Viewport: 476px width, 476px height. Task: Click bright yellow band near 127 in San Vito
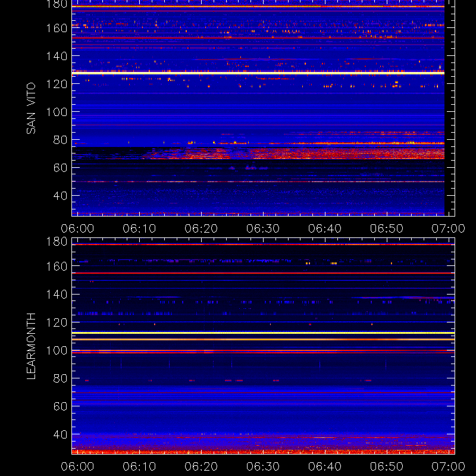[x=258, y=73]
